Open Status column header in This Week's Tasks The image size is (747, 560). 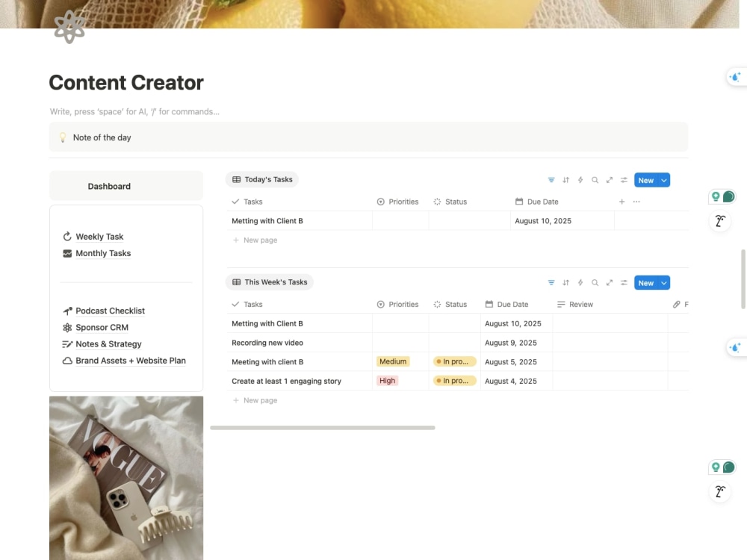450,305
